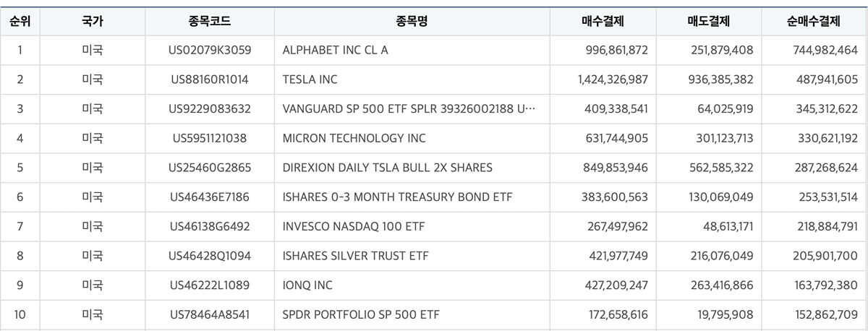Image resolution: width=868 pixels, height=331 pixels.
Task: Click the TESLA INC stock name
Action: pyautogui.click(x=310, y=79)
